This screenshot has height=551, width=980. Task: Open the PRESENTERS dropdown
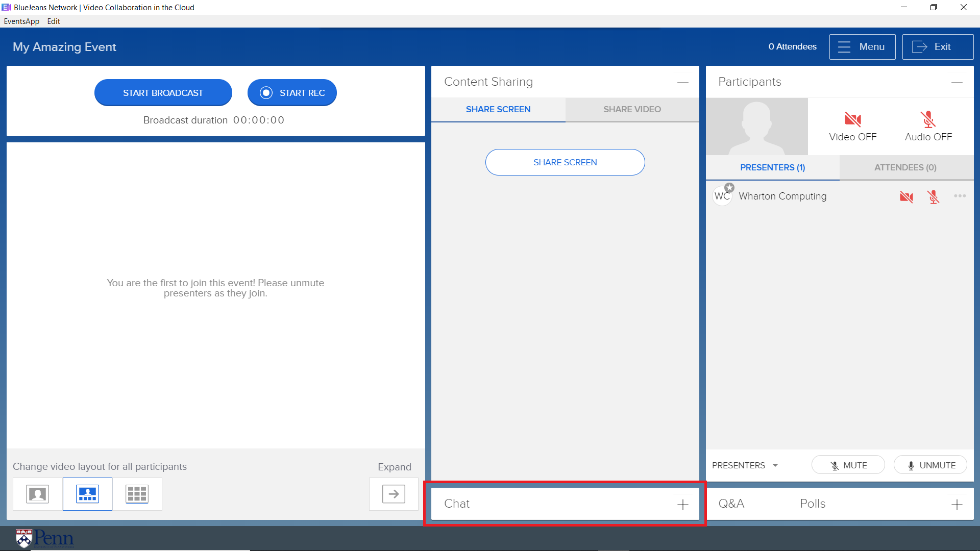click(x=745, y=465)
